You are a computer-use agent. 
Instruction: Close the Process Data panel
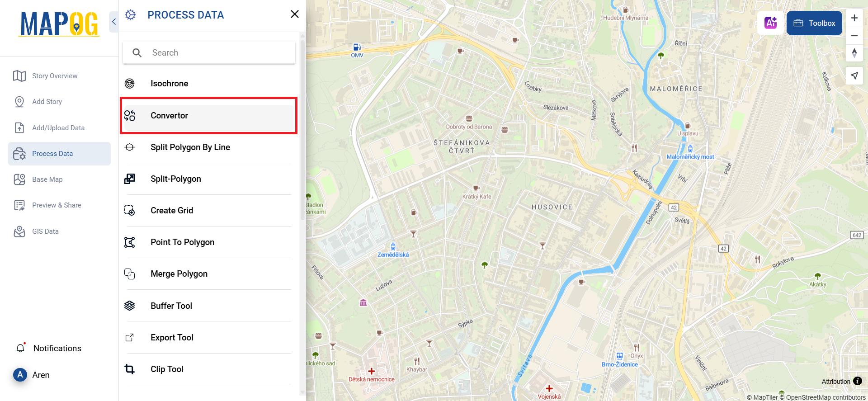[294, 14]
